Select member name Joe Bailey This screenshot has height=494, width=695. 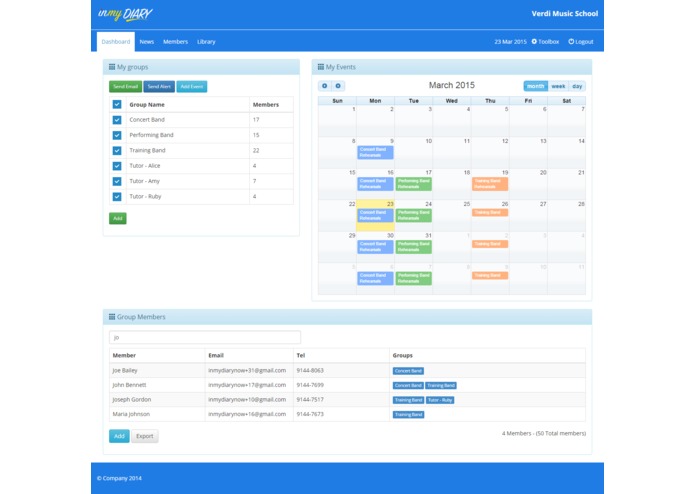[125, 370]
